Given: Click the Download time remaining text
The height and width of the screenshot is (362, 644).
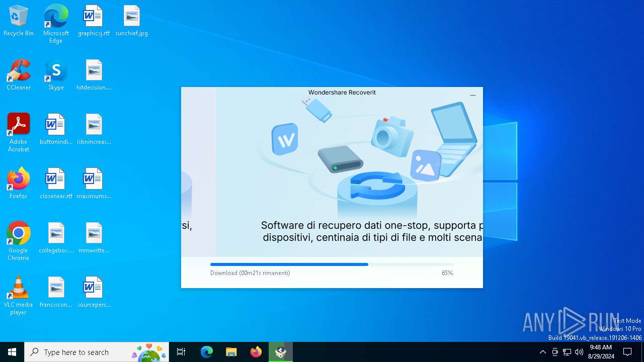Looking at the screenshot, I should point(250,273).
